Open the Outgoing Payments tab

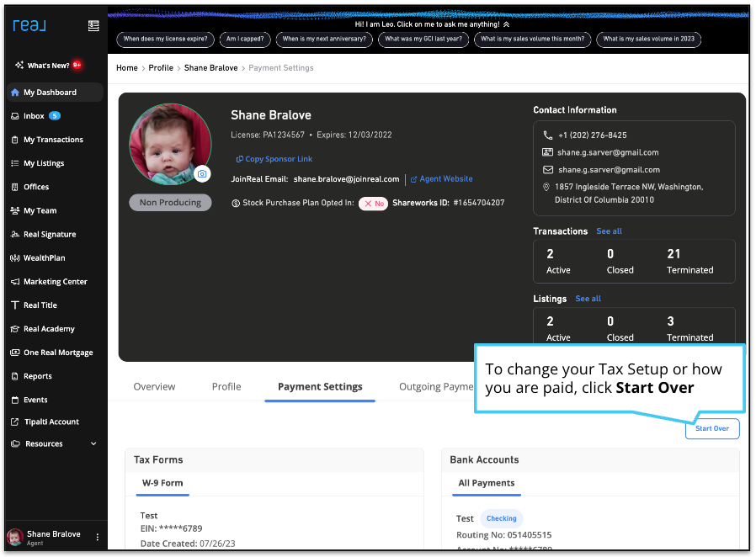[436, 386]
